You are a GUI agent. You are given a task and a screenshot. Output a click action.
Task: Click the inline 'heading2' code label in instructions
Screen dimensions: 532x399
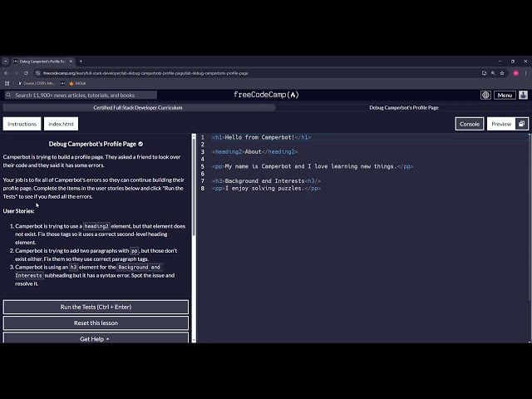coord(96,226)
